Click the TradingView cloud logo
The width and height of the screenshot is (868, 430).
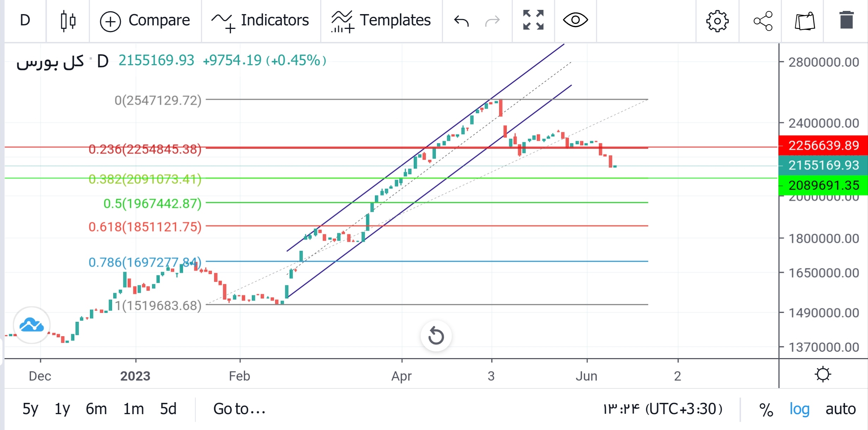click(x=32, y=325)
